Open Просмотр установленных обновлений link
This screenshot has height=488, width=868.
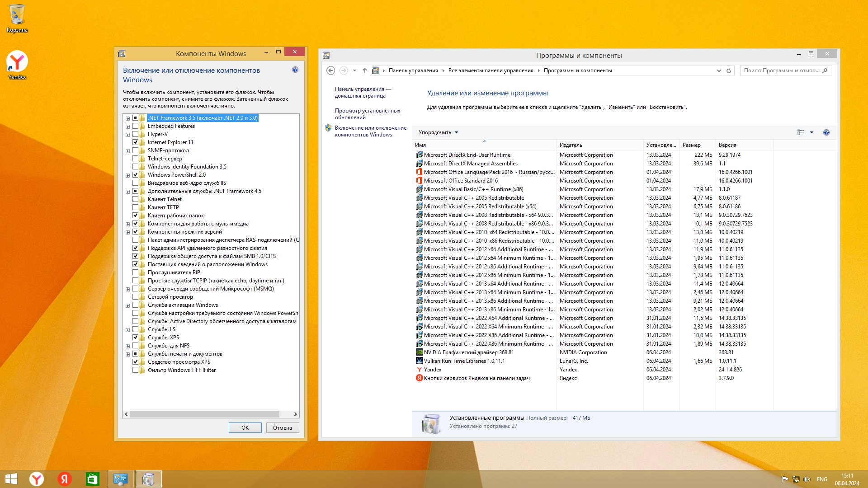(x=367, y=114)
